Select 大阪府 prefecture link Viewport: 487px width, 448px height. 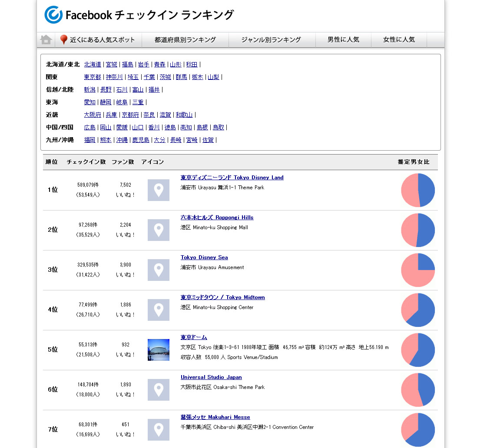click(93, 115)
